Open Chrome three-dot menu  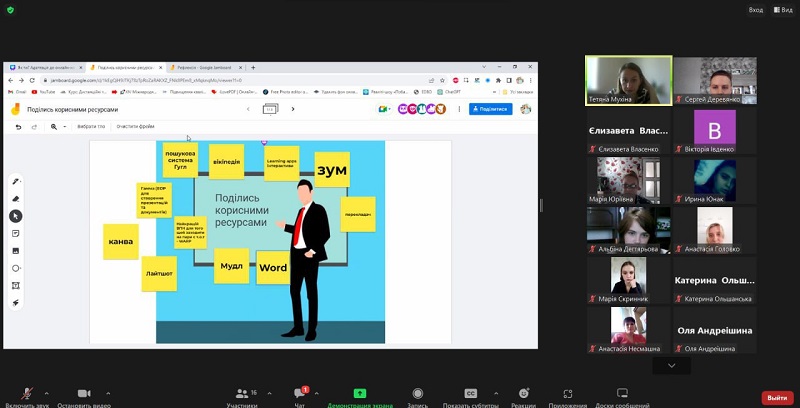pyautogui.click(x=531, y=81)
